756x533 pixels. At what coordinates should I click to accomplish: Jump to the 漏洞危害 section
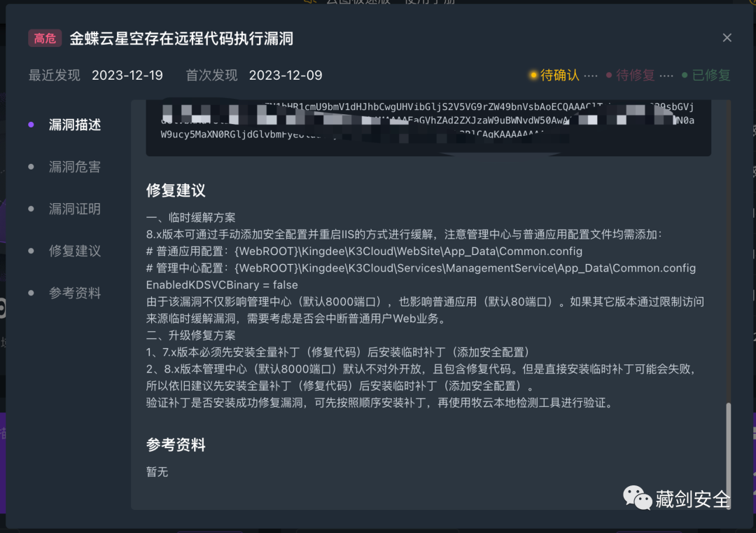click(75, 167)
